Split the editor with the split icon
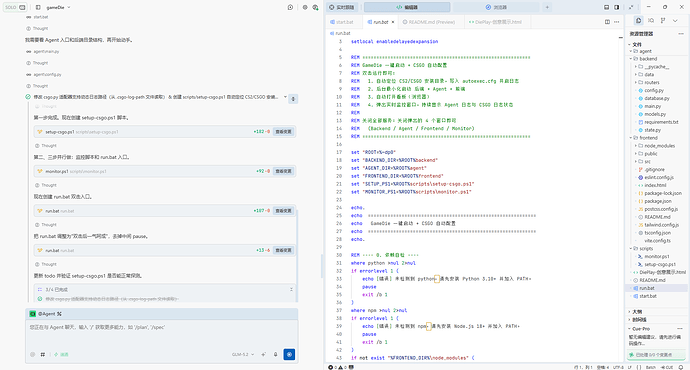This screenshot has width=690, height=370. [x=607, y=22]
